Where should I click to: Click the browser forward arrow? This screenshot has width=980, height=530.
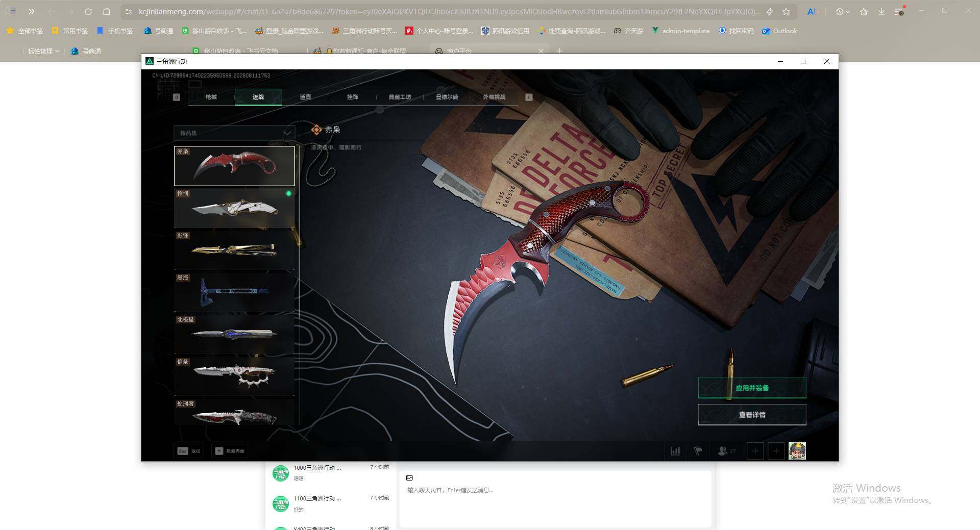click(70, 11)
